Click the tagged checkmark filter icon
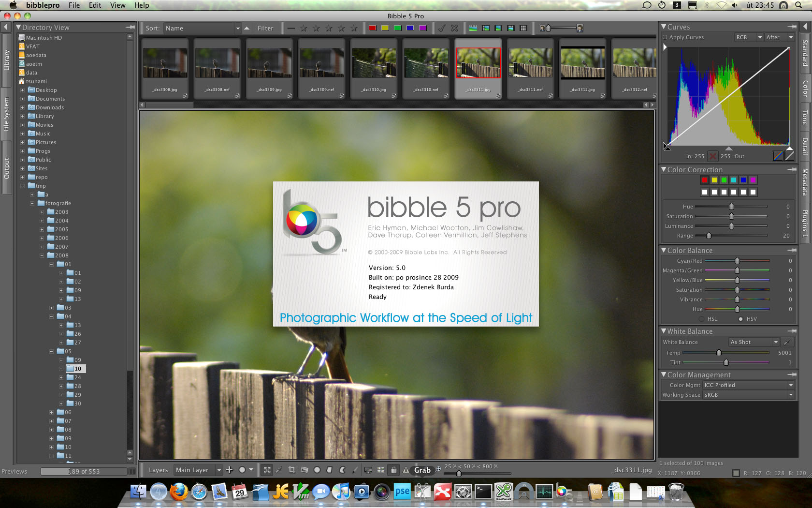The width and height of the screenshot is (812, 508). [x=442, y=28]
